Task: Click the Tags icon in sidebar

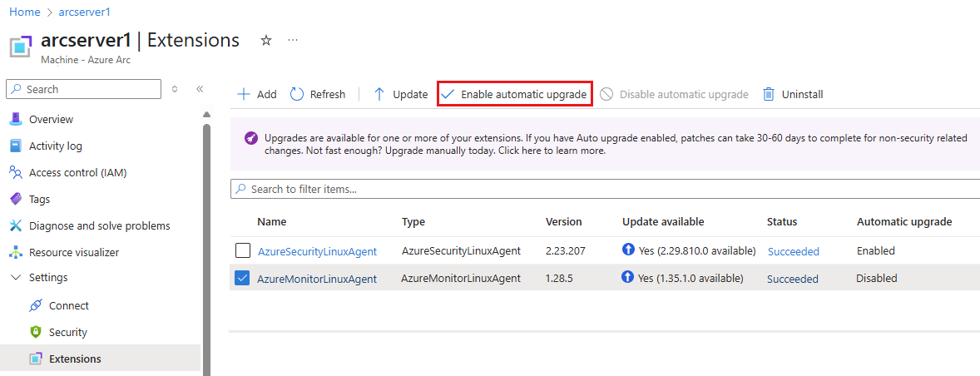Action: tap(15, 199)
